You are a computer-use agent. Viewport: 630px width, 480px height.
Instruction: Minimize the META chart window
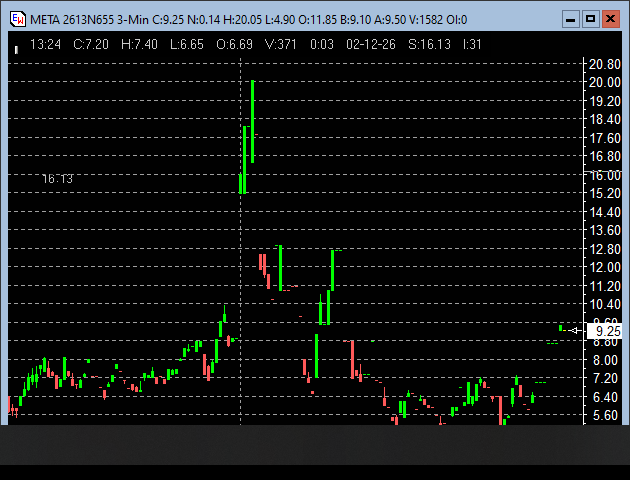click(x=569, y=19)
